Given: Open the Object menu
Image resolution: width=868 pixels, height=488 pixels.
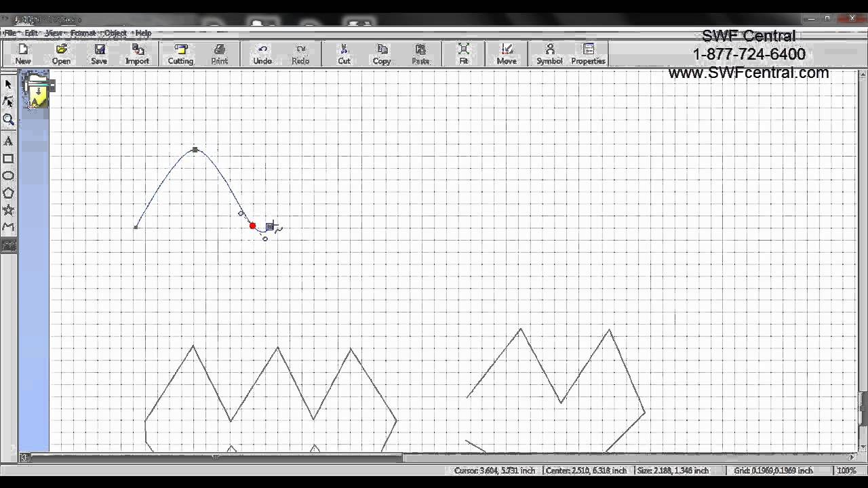Looking at the screenshot, I should (115, 33).
